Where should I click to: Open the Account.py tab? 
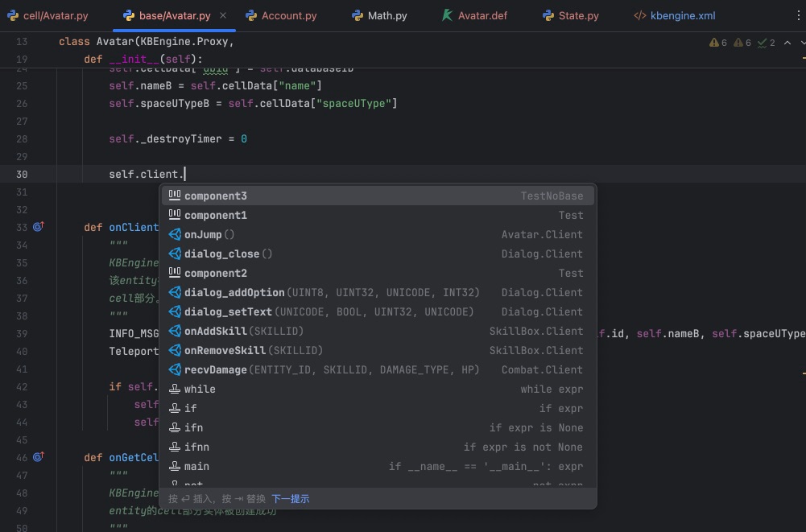point(288,15)
